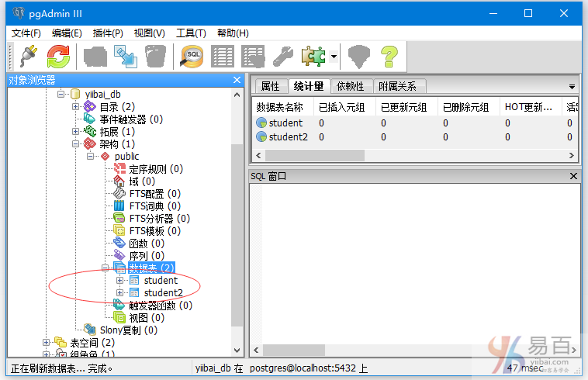Click the object browser vertical scrollbar
The width and height of the screenshot is (588, 380).
(x=237, y=233)
